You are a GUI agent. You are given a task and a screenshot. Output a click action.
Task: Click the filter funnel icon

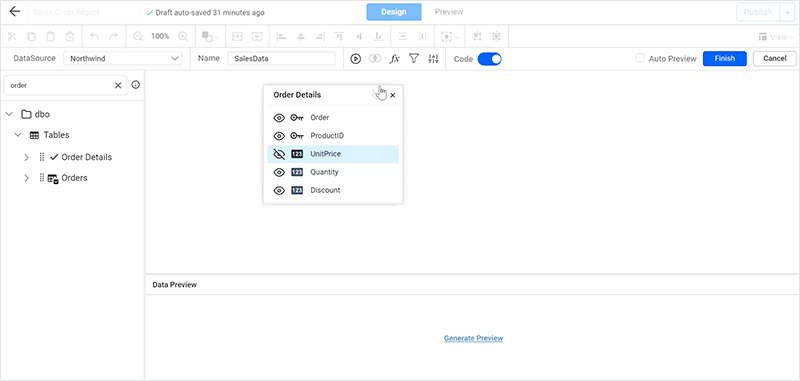(414, 59)
